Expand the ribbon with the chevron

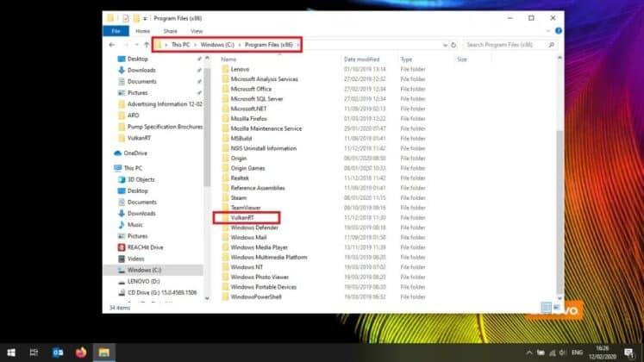548,30
